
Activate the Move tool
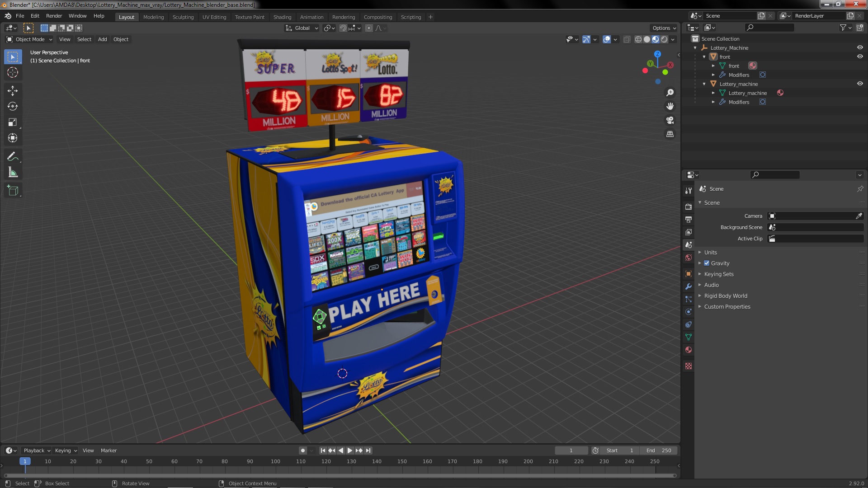tap(13, 91)
